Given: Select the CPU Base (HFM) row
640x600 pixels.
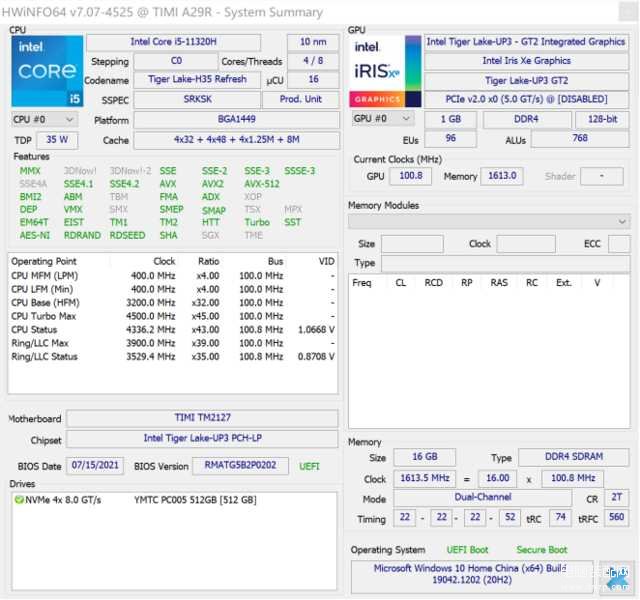Looking at the screenshot, I should 173,303.
